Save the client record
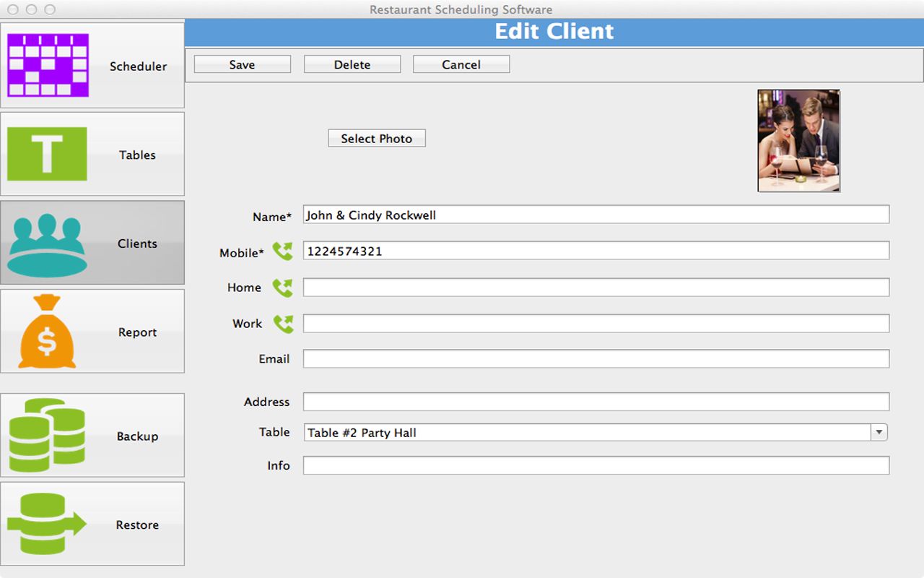Image resolution: width=924 pixels, height=578 pixels. point(242,64)
